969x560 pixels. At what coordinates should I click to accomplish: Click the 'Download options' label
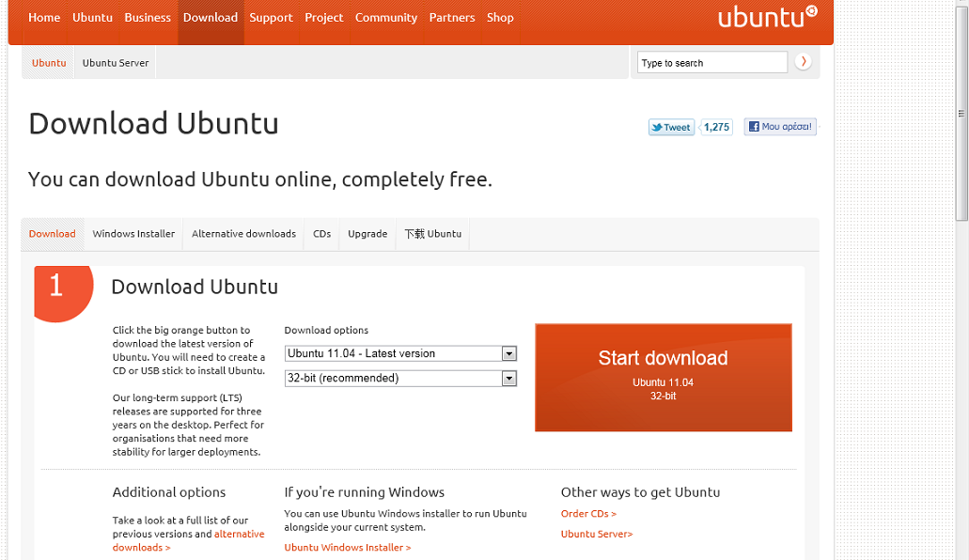pyautogui.click(x=326, y=330)
